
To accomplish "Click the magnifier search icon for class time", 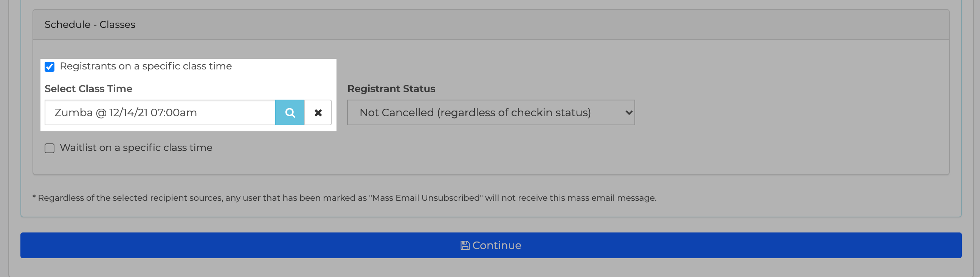I will coord(290,112).
